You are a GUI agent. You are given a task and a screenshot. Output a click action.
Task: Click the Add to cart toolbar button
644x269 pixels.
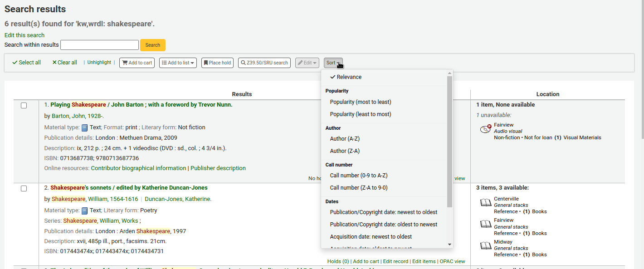coord(137,63)
